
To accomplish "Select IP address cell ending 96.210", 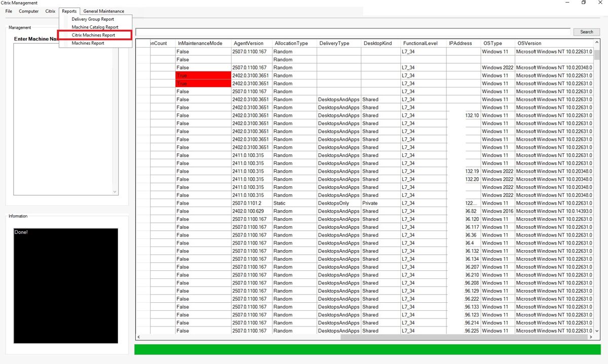I will [x=463, y=275].
